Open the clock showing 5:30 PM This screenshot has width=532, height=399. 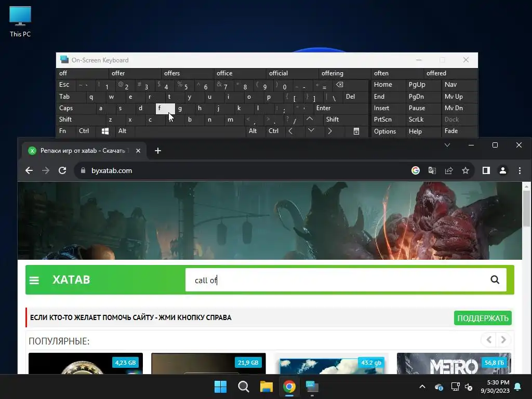(495, 387)
